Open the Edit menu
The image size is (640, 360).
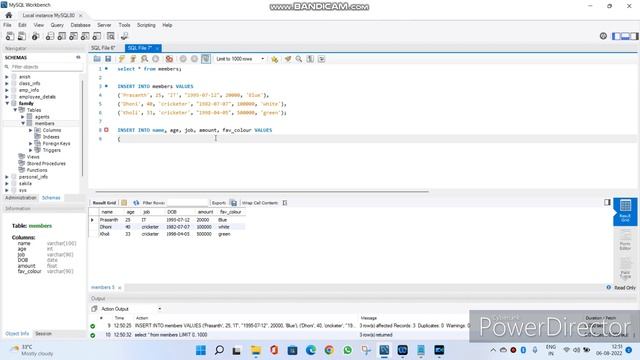pyautogui.click(x=22, y=25)
